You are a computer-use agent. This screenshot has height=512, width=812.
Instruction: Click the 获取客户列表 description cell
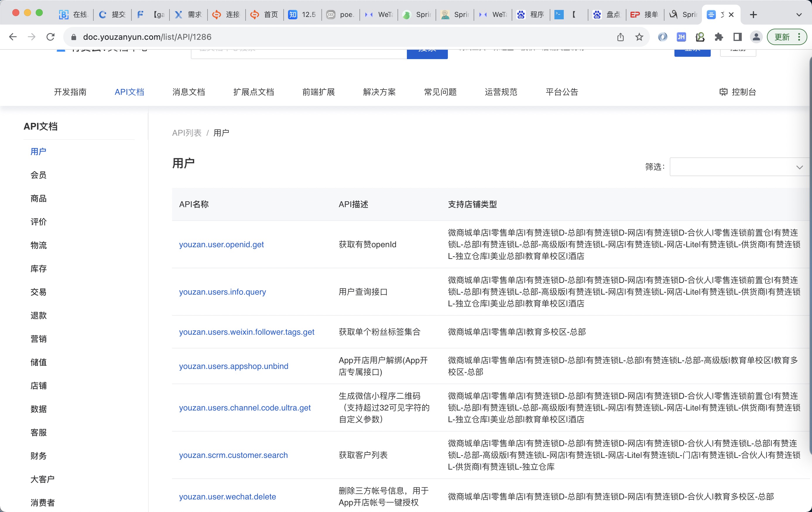click(x=363, y=455)
